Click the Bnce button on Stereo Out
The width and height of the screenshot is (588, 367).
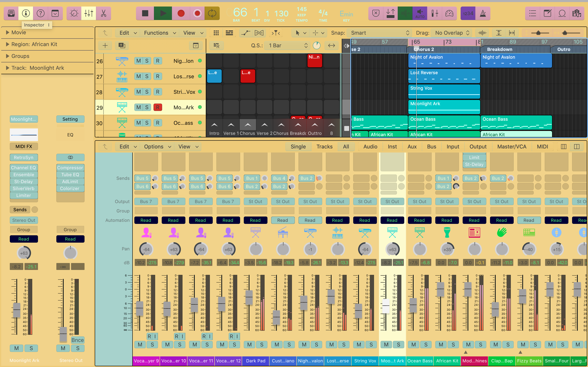pyautogui.click(x=78, y=340)
